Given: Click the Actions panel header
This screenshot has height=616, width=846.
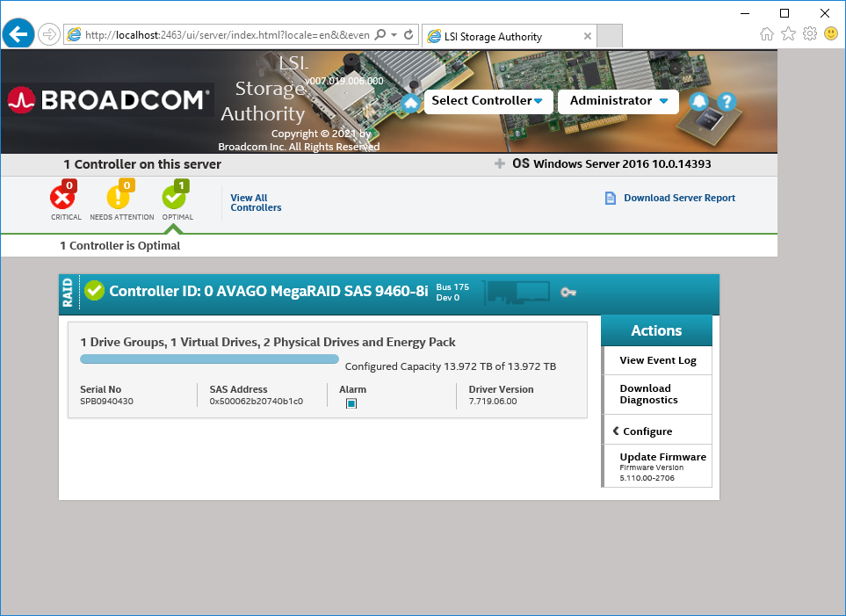Looking at the screenshot, I should (x=656, y=330).
